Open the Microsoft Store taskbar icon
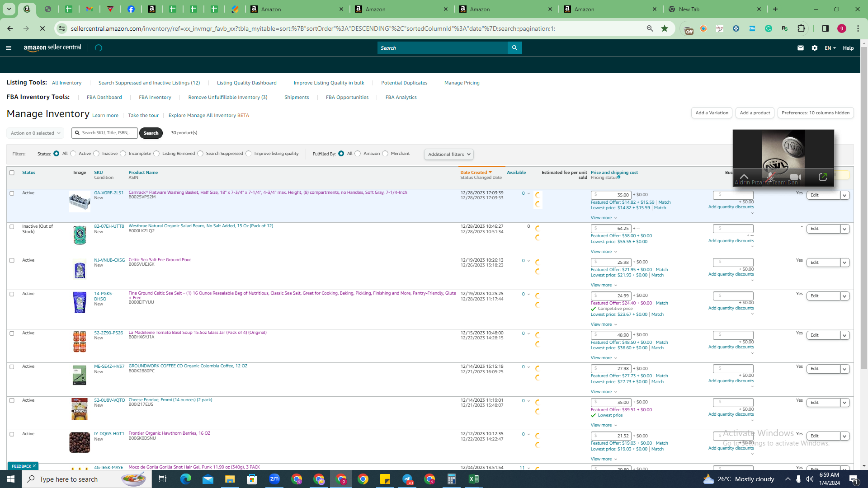This screenshot has width=868, height=488. (252, 479)
